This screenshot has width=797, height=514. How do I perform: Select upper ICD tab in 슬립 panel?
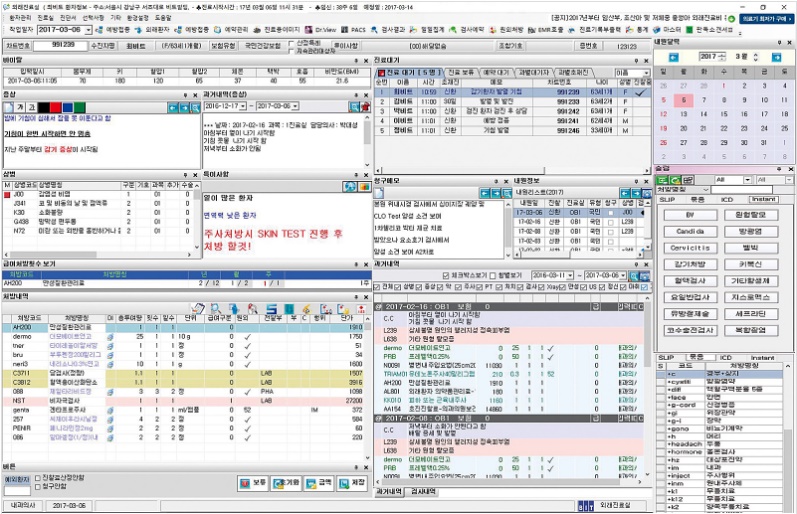coord(726,199)
